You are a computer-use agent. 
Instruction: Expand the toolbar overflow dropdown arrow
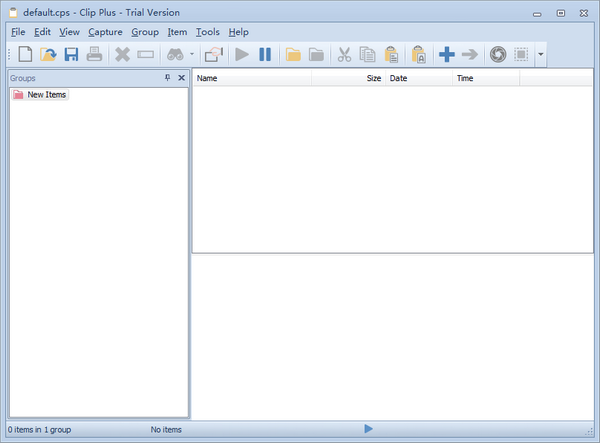(x=541, y=55)
